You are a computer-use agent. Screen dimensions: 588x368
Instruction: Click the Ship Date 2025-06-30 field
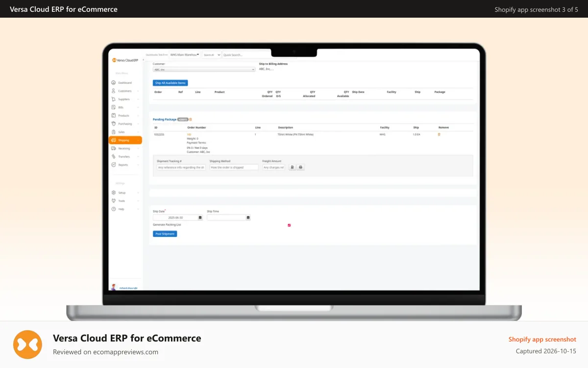pos(175,217)
